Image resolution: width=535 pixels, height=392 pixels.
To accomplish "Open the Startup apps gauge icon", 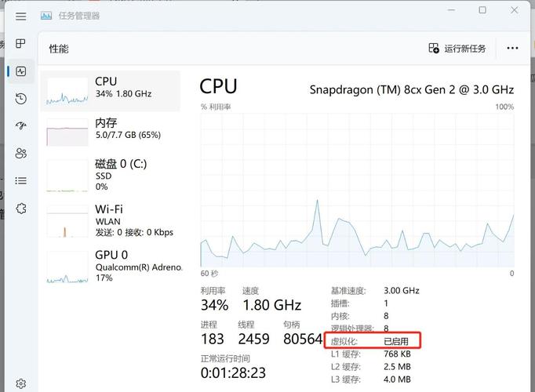I will (x=21, y=125).
